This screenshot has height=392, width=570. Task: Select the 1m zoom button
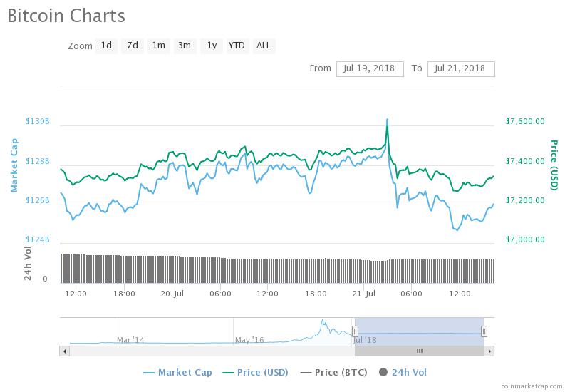(x=158, y=46)
